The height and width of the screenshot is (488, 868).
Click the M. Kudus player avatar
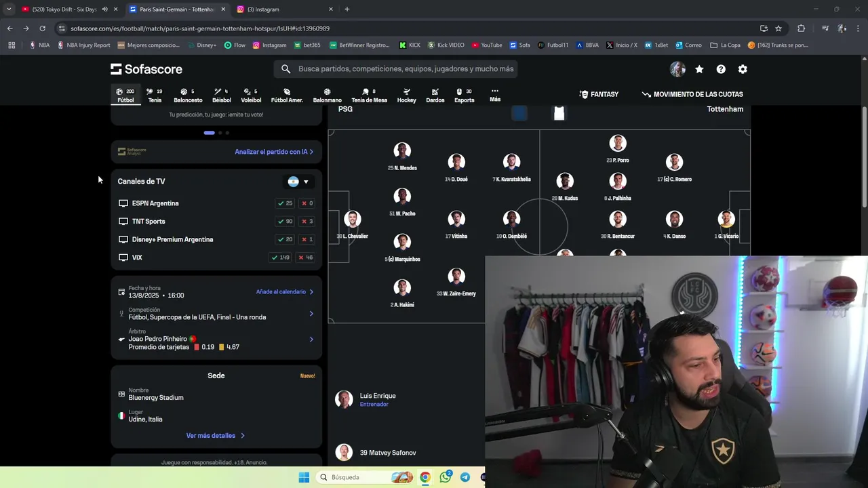(565, 181)
